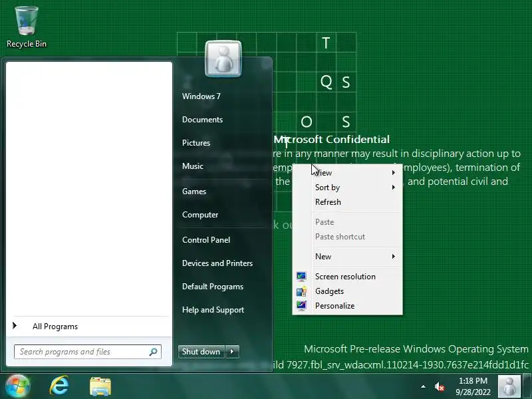Click the Screen resolution monitor icon

(301, 277)
